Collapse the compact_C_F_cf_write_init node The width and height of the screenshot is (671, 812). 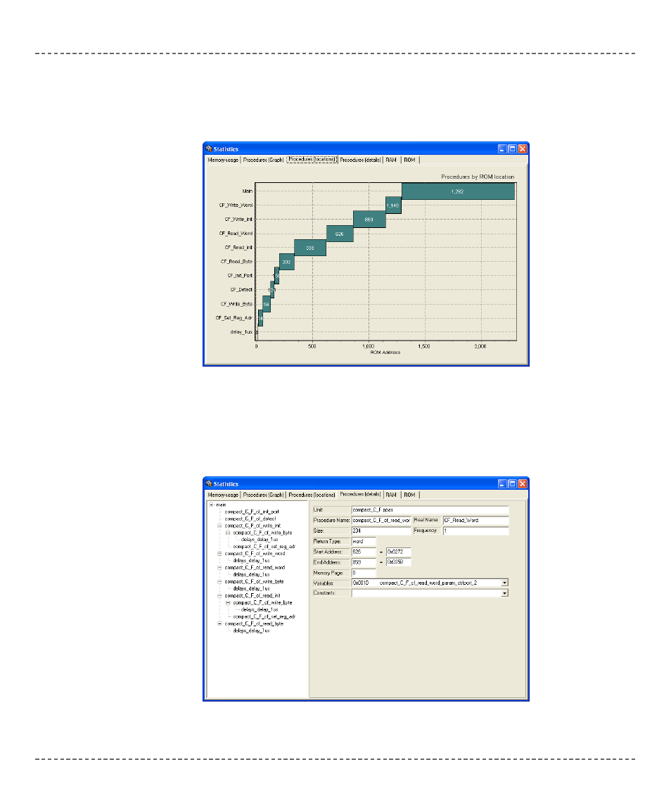tap(219, 526)
